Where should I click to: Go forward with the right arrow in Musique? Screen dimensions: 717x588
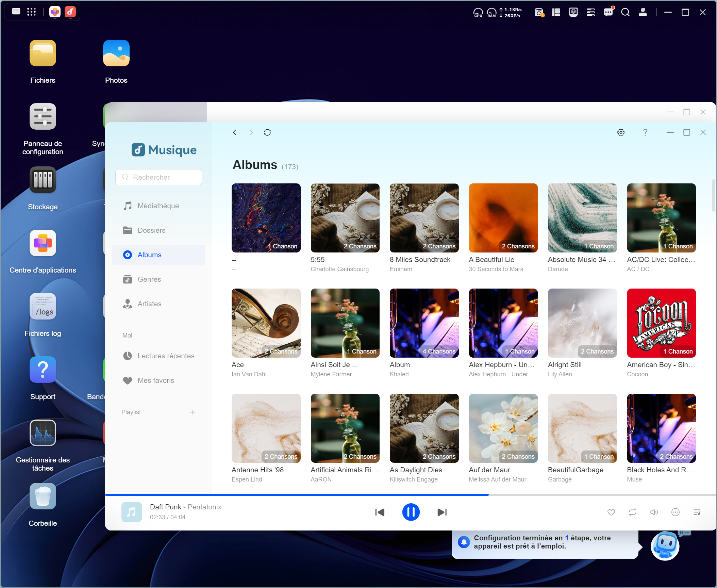(251, 132)
